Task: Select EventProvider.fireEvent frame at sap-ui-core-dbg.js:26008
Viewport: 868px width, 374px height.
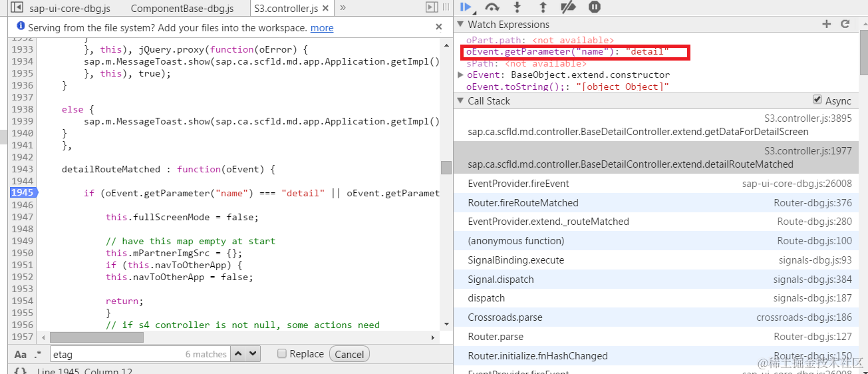Action: pyautogui.click(x=656, y=184)
